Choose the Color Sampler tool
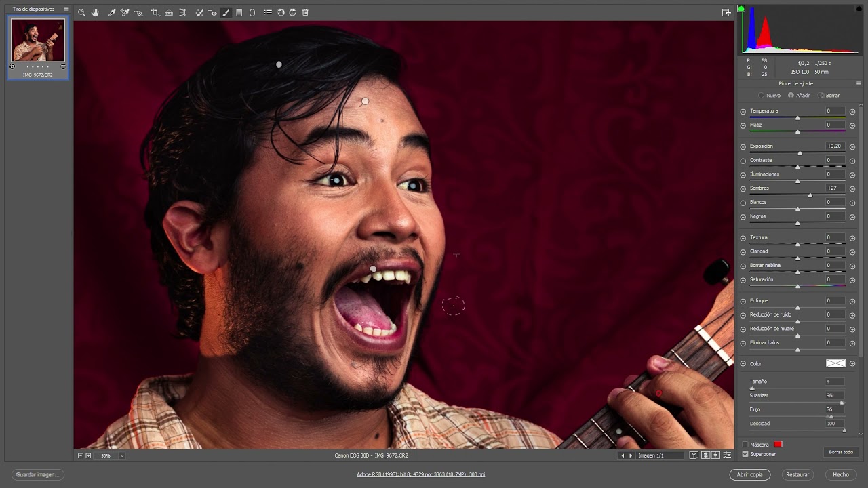868x488 pixels. coord(125,12)
